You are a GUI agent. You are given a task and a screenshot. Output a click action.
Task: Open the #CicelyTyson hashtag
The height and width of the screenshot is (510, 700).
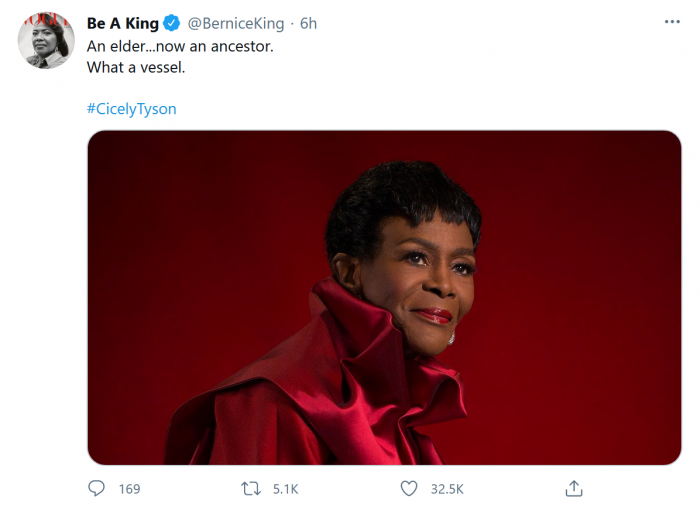click(131, 108)
